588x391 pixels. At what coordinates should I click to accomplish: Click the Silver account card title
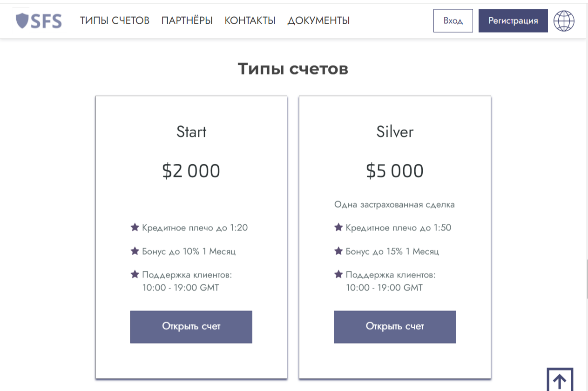click(395, 132)
